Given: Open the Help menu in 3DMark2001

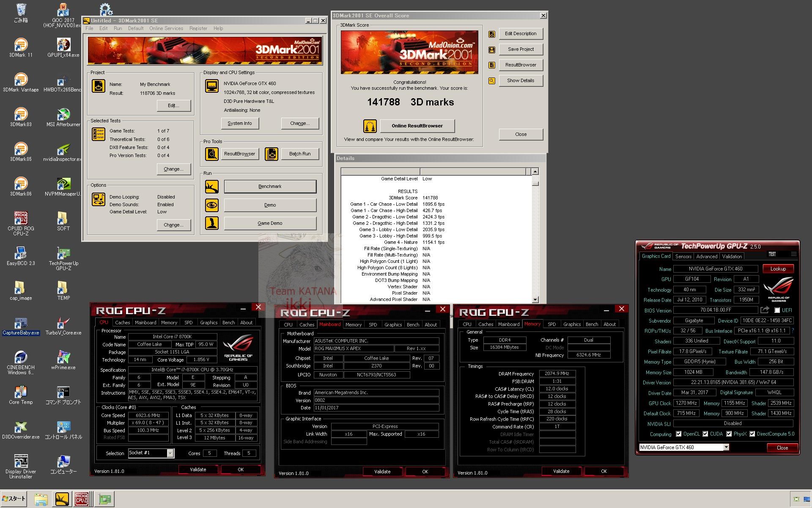Looking at the screenshot, I should point(218,28).
